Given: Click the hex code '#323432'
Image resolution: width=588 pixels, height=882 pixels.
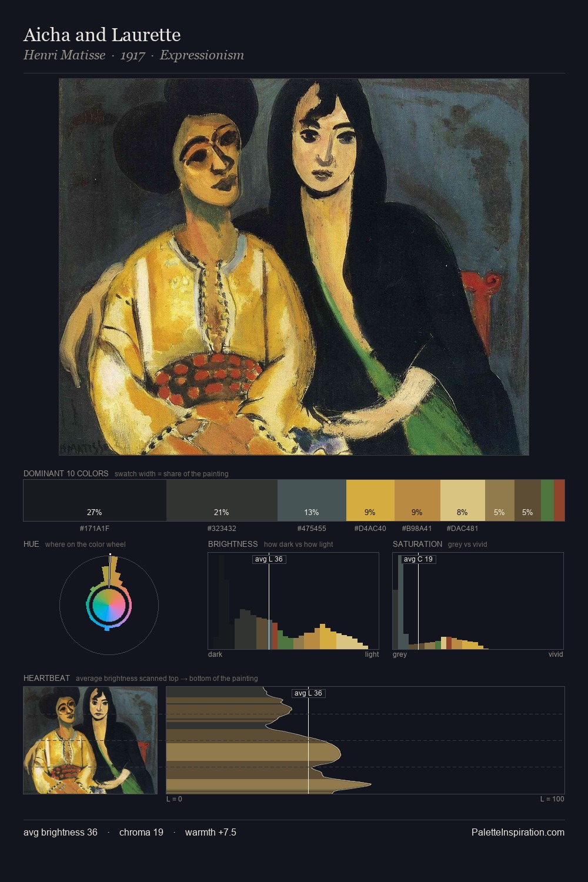Looking at the screenshot, I should [x=222, y=529].
